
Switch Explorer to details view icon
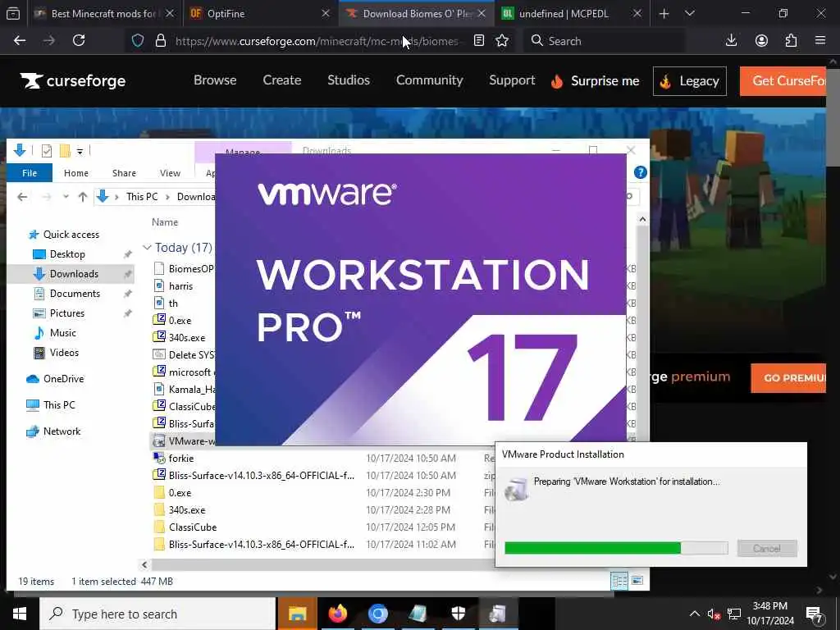pyautogui.click(x=619, y=581)
